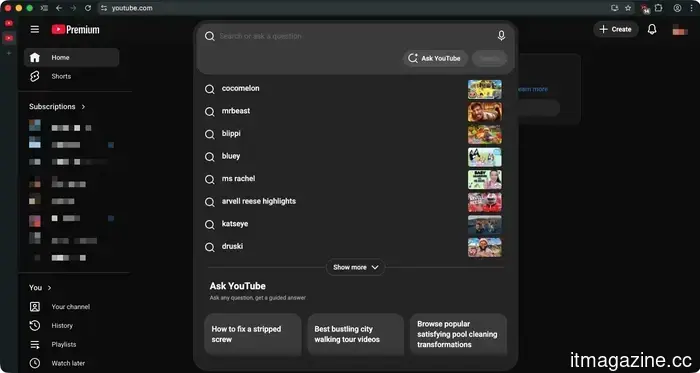Choose How to fix a stripped screw

[253, 334]
